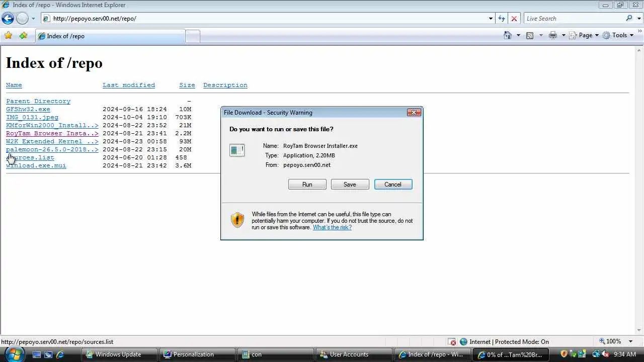Open the Windows Start orb
Screen dimensions: 644x362
14,353
